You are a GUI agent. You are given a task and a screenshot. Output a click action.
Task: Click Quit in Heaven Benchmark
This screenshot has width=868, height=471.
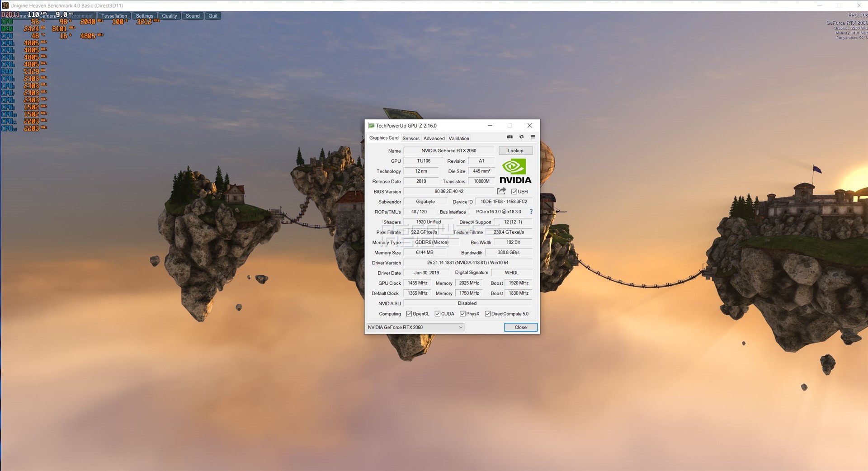213,16
